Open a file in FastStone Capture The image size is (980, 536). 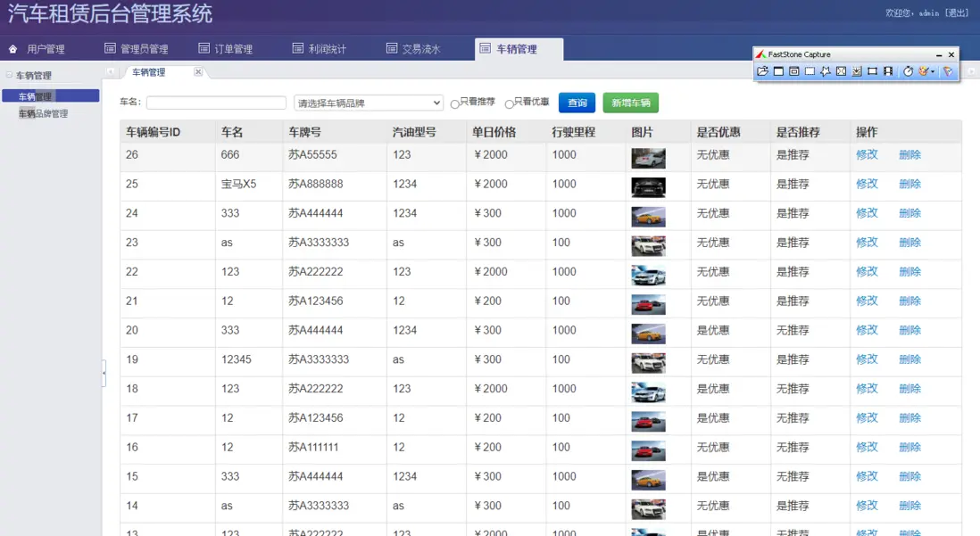[762, 71]
